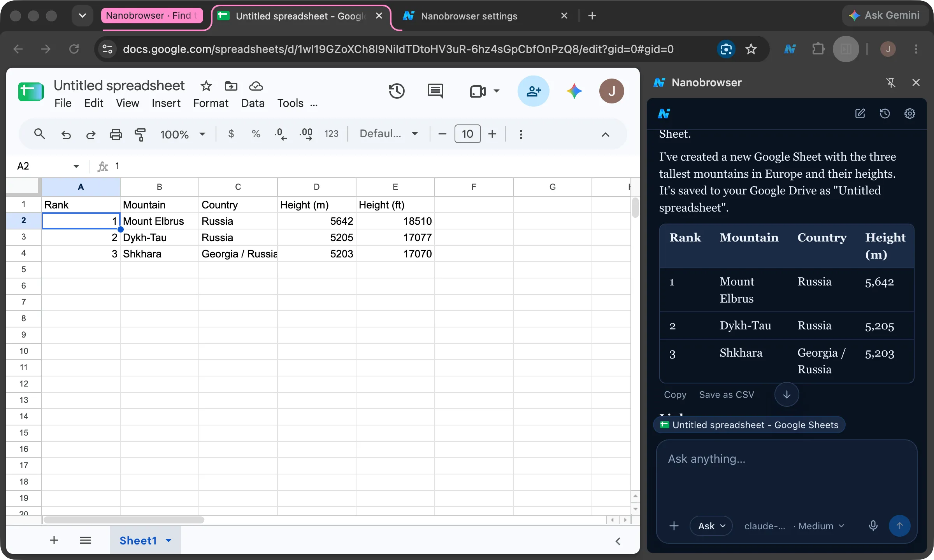Click the Untitled spreadsheet - Google Sheets chip
The image size is (934, 560).
[749, 425]
